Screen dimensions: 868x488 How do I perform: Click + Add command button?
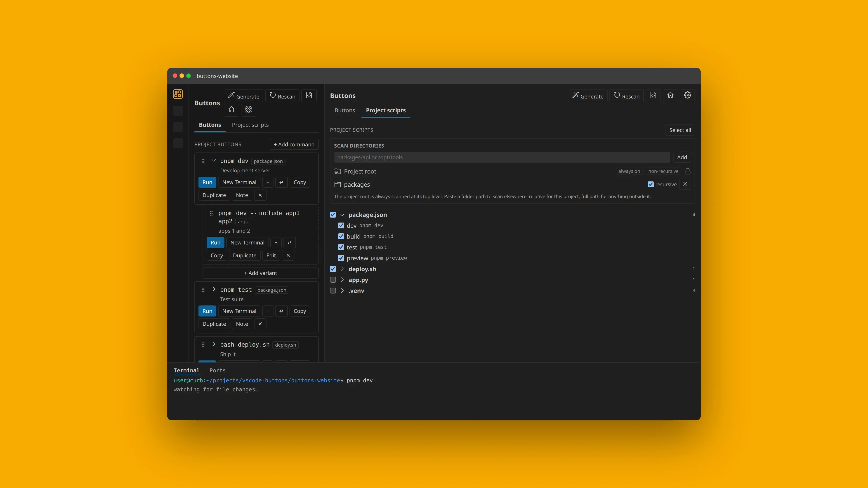294,145
